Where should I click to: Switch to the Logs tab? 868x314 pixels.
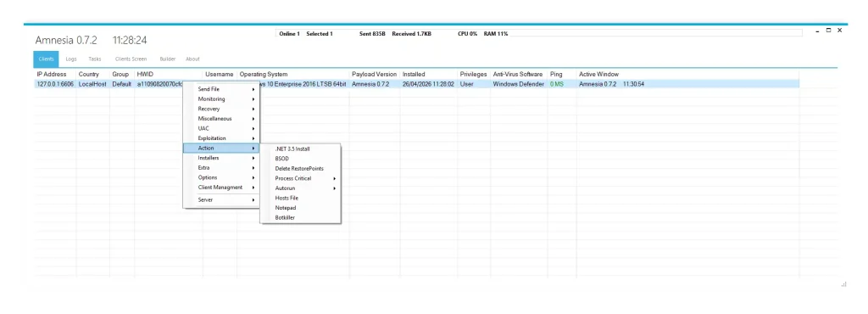(71, 59)
